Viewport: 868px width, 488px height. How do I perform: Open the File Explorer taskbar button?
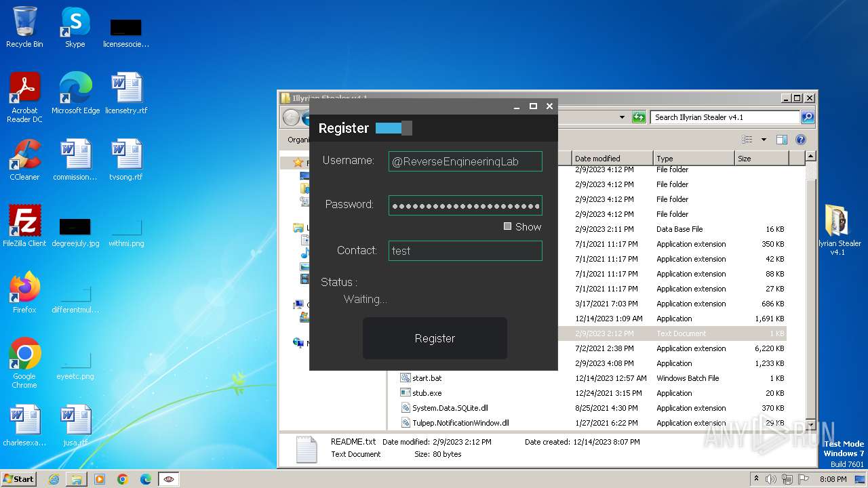click(77, 479)
